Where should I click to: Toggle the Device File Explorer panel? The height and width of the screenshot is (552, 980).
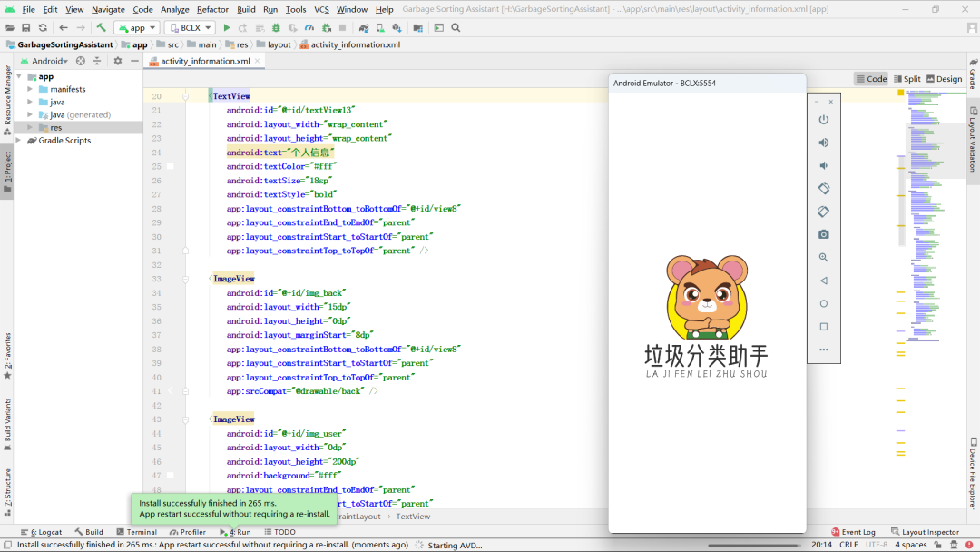click(973, 473)
